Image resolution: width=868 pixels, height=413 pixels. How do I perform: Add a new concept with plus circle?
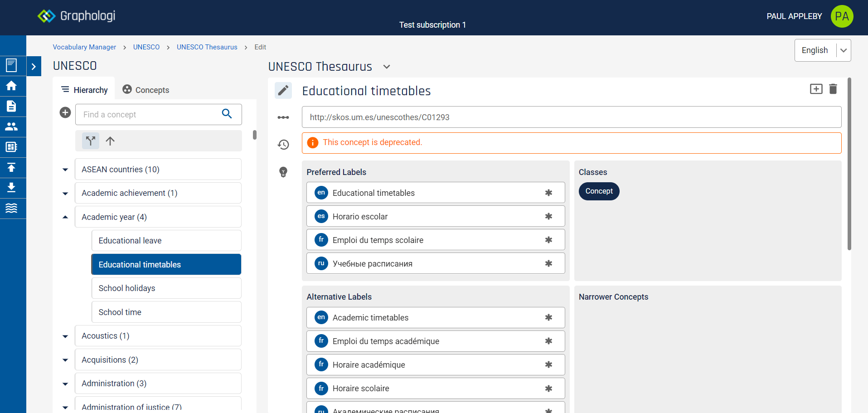[65, 112]
